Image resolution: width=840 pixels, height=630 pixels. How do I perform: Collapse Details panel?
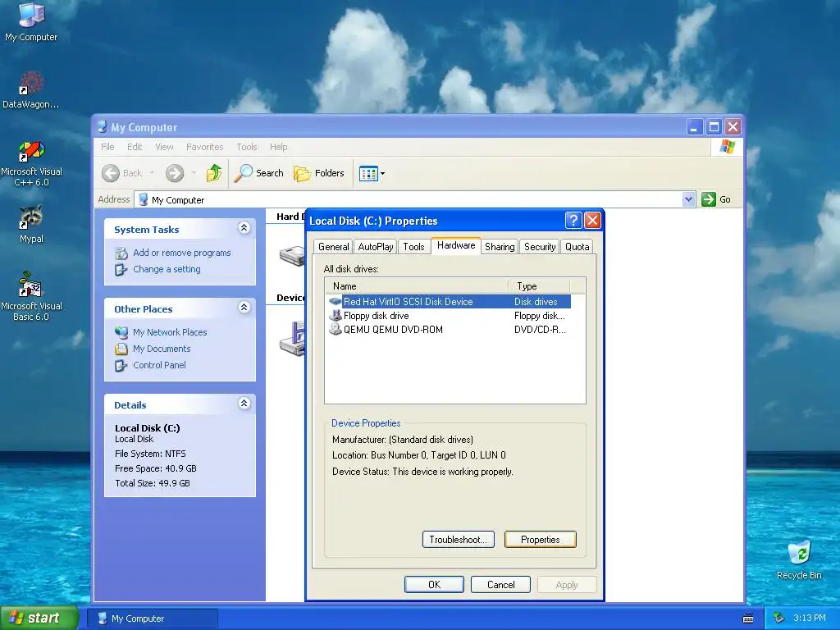click(x=244, y=404)
